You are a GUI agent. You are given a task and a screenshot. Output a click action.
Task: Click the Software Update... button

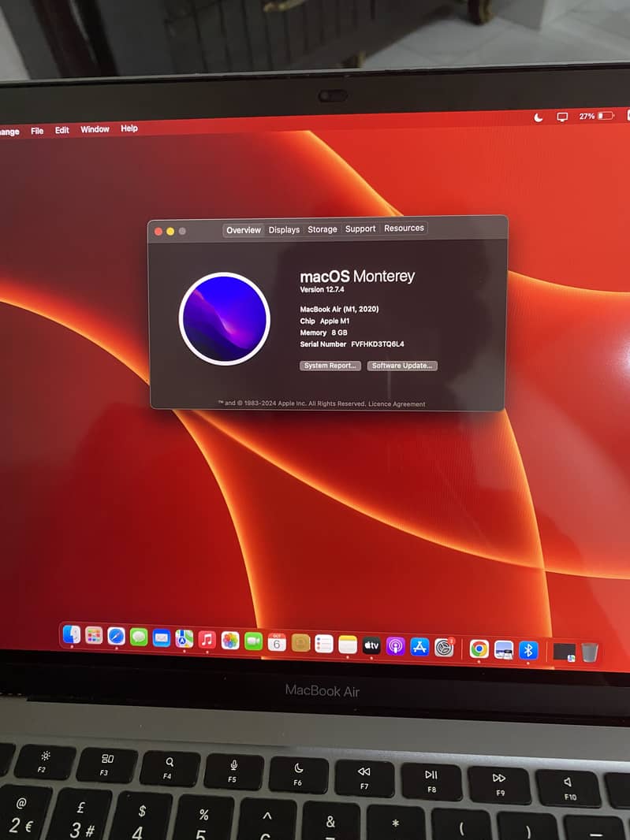tap(402, 366)
